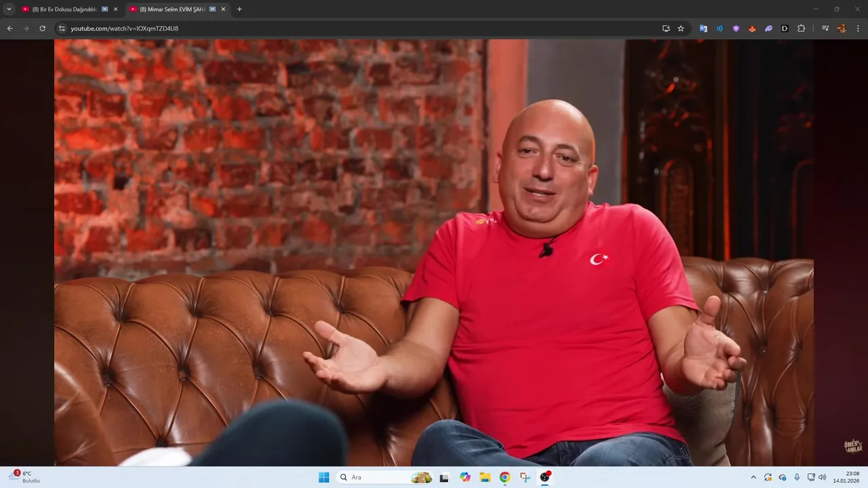Open the Google Translate extension

pos(703,28)
